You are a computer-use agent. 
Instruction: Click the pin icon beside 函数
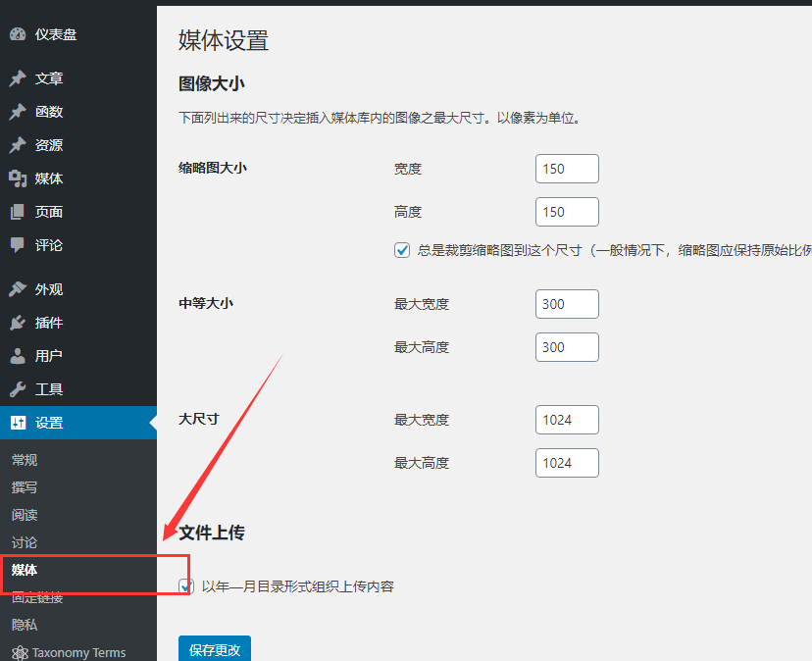(x=18, y=112)
